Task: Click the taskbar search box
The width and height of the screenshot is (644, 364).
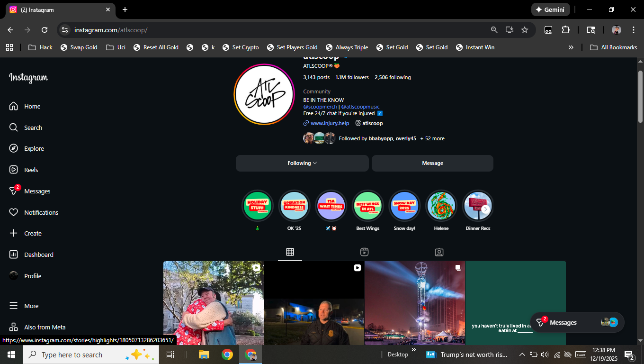Action: (91, 355)
